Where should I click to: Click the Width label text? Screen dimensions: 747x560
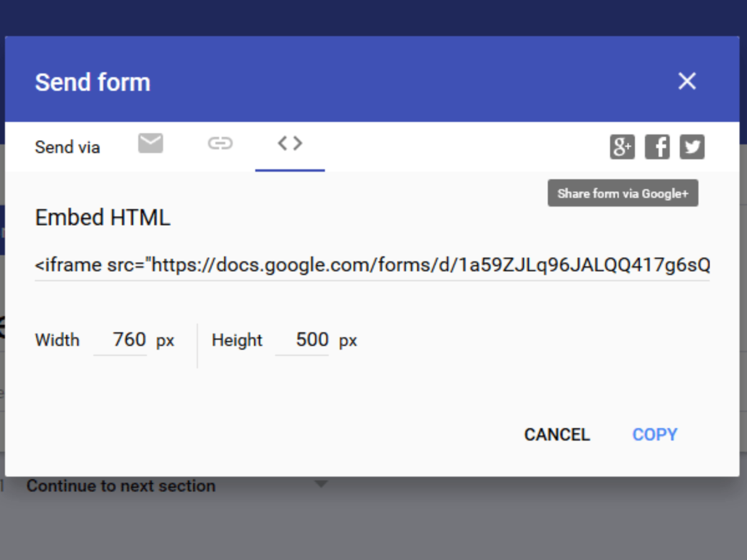57,340
